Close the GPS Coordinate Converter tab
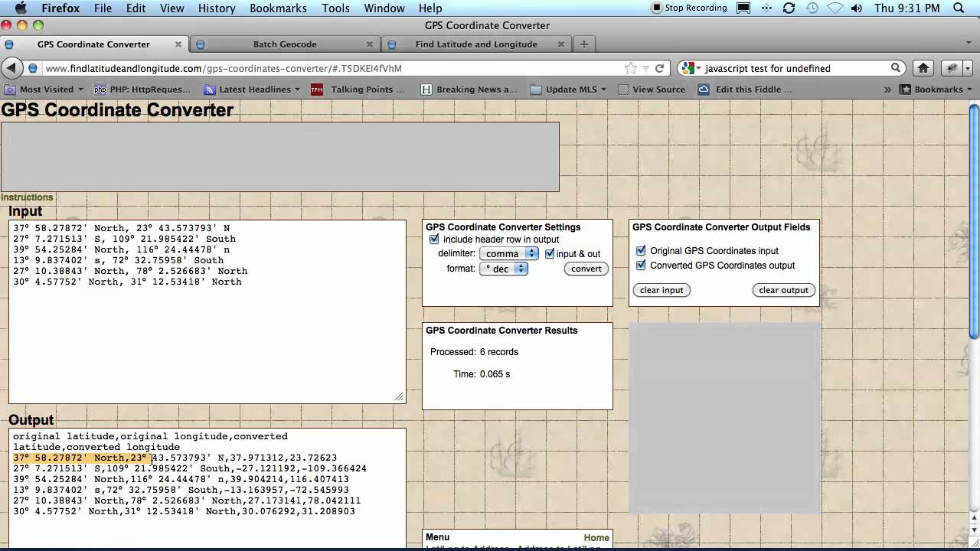 point(178,44)
